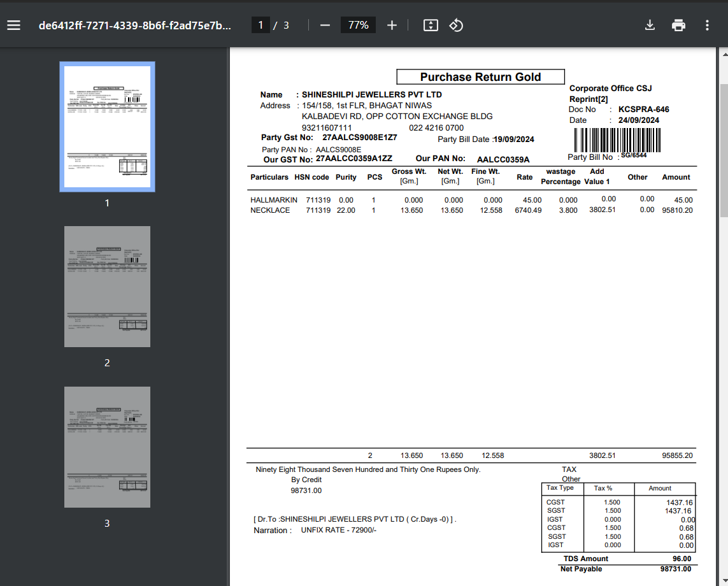Click the "HALLMARKIN" item row name
728x586 pixels.
click(274, 200)
